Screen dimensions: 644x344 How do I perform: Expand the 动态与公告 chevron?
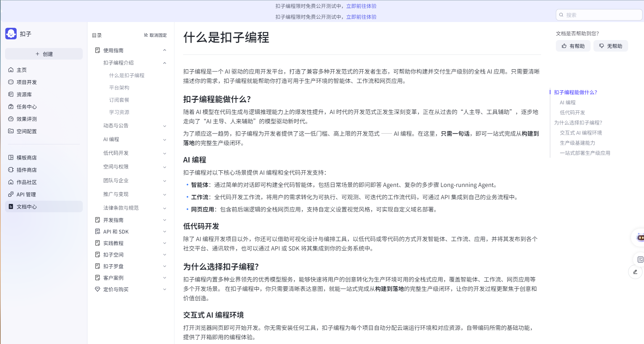pos(165,126)
